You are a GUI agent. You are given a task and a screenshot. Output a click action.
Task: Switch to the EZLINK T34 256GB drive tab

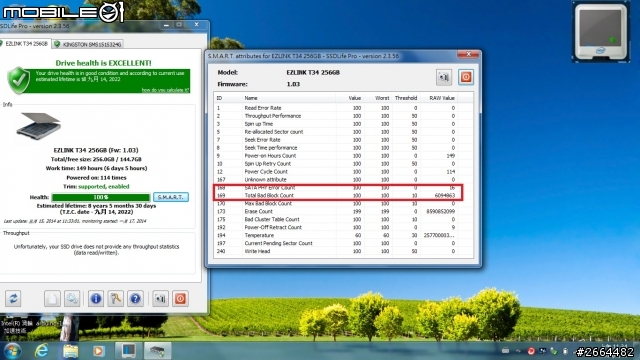pos(25,44)
